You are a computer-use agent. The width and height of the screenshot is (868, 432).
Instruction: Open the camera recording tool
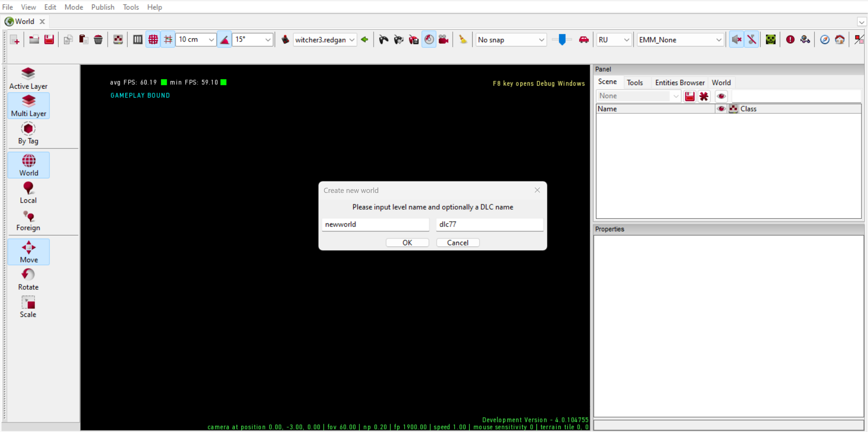click(443, 39)
